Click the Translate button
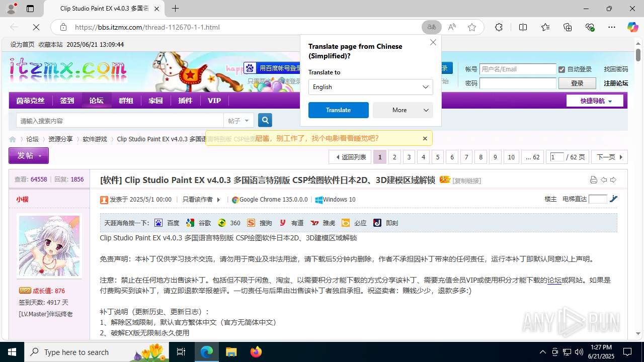The width and height of the screenshot is (644, 362). pos(339,110)
